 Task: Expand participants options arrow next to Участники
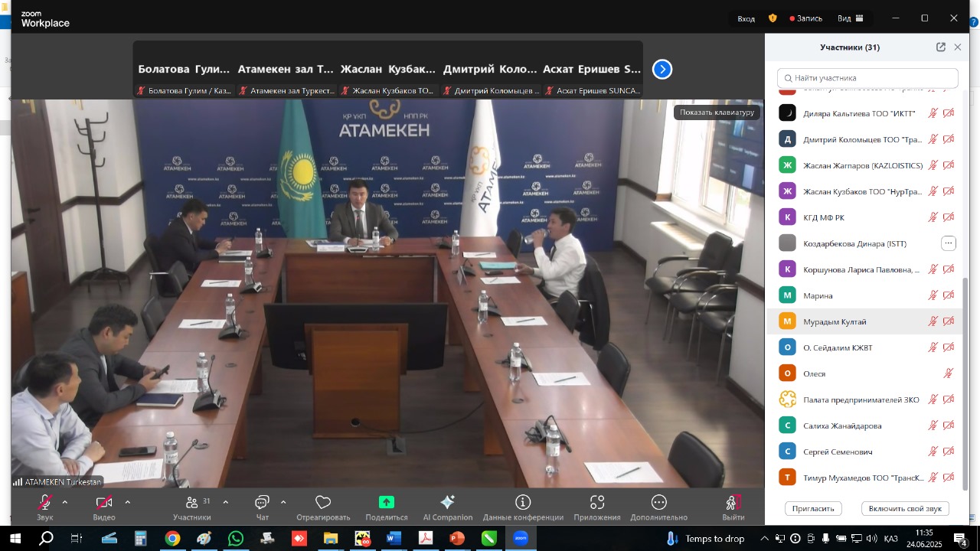tap(225, 503)
